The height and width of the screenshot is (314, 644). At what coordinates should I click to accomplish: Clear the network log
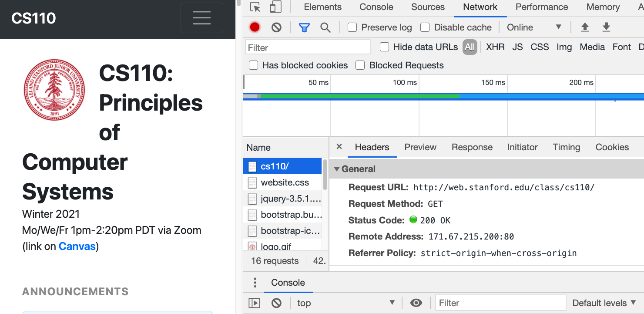click(276, 27)
